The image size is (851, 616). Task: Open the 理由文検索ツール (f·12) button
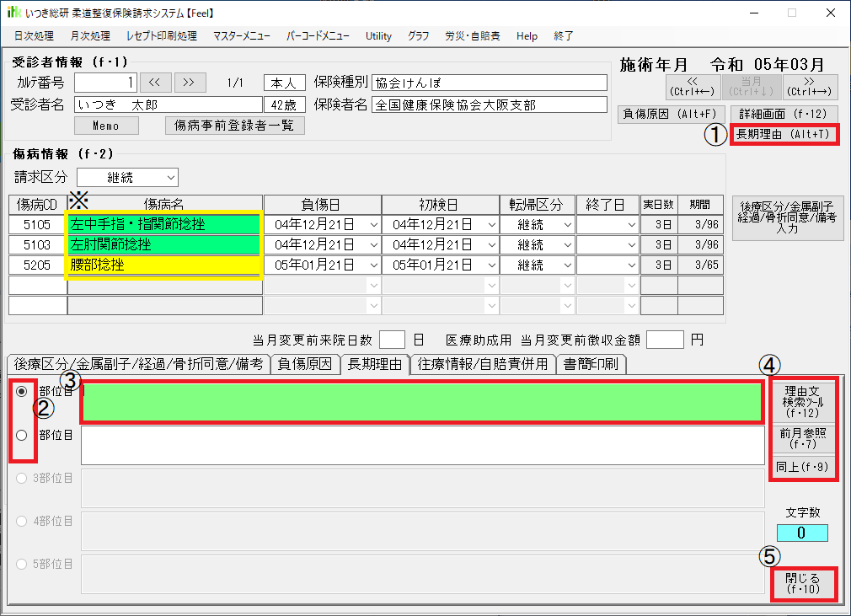[801, 401]
